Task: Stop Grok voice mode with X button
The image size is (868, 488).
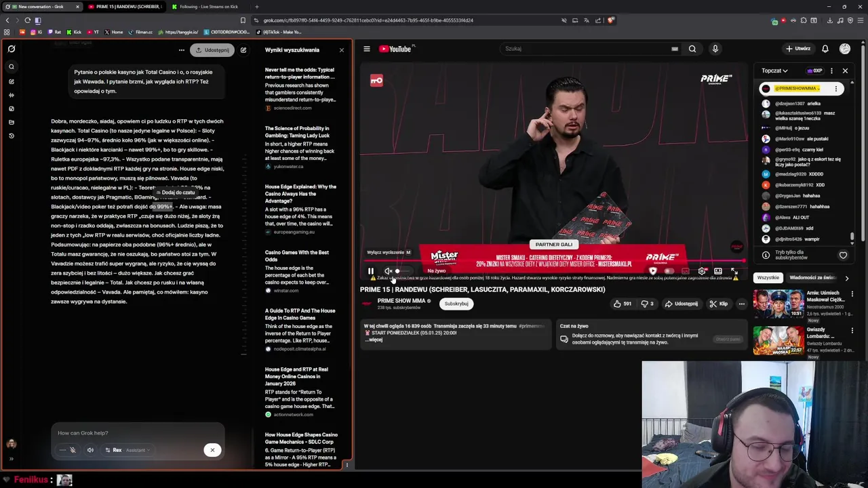Action: [212, 450]
